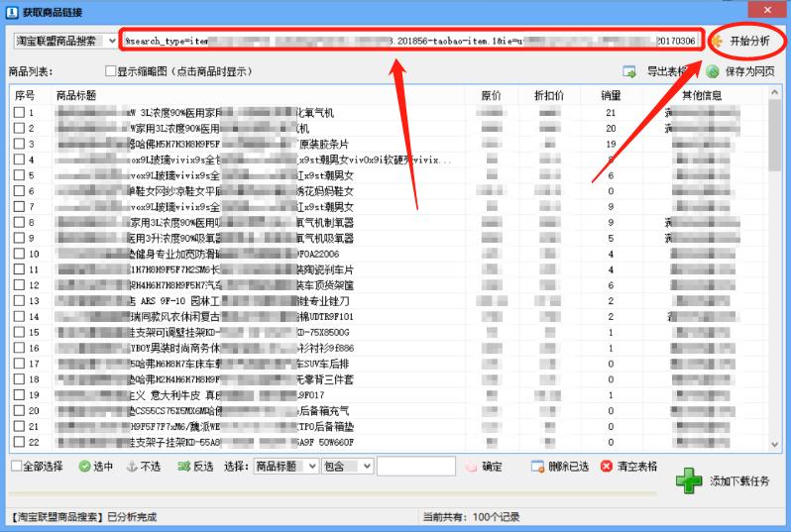Click the 删除已选 delete selected icon
The image size is (791, 532).
[x=538, y=467]
